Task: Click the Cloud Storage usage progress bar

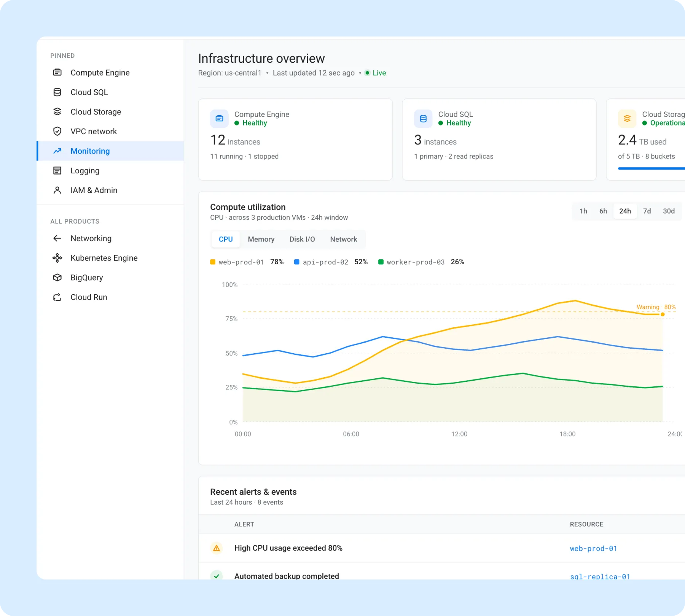Action: pos(652,168)
